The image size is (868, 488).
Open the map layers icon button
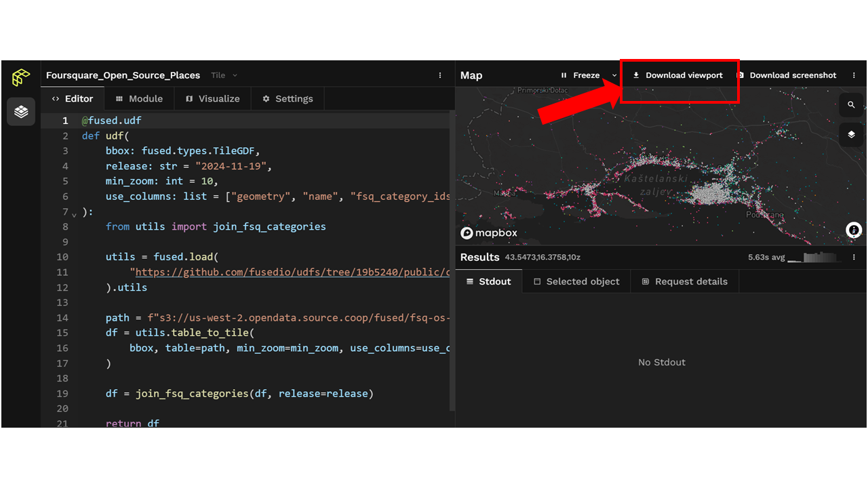(851, 135)
